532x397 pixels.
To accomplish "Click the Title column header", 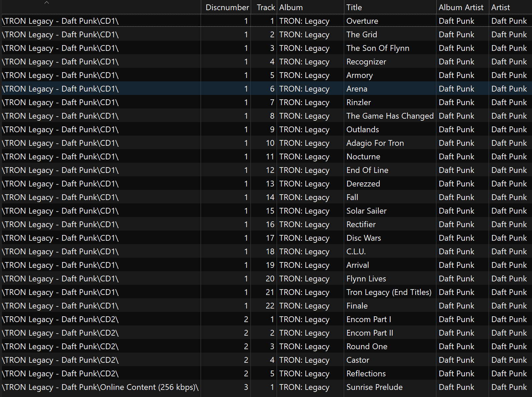I will click(354, 7).
